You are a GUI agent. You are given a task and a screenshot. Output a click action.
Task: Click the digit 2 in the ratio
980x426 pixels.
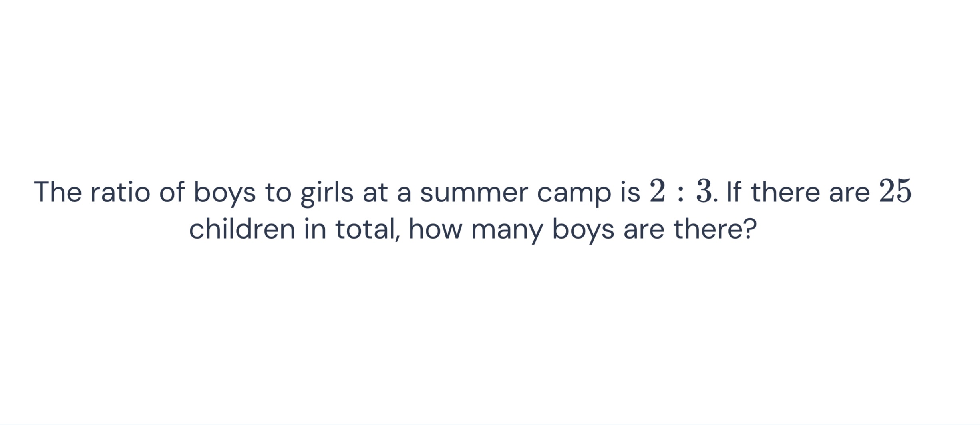[x=657, y=191]
